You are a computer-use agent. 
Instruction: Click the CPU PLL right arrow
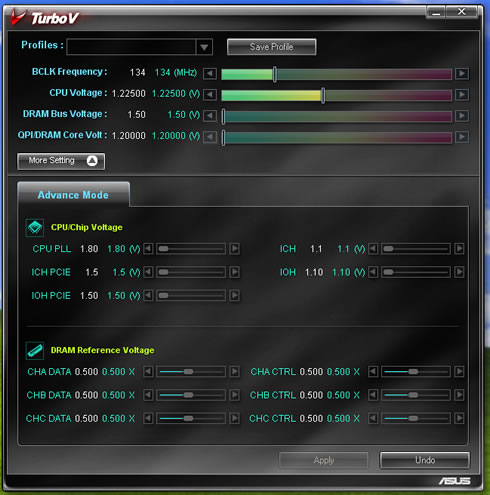pyautogui.click(x=235, y=249)
